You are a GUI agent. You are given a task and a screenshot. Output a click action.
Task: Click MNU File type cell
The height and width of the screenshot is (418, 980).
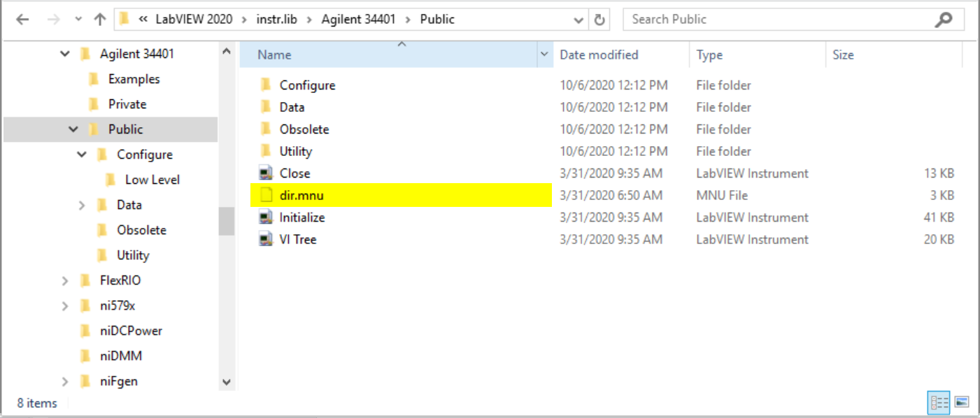pyautogui.click(x=720, y=195)
